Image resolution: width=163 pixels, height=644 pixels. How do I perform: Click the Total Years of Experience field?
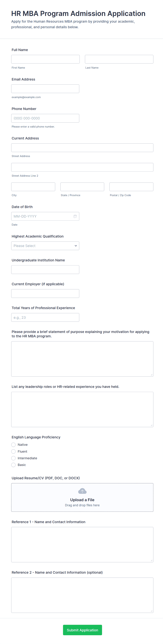[x=45, y=318]
